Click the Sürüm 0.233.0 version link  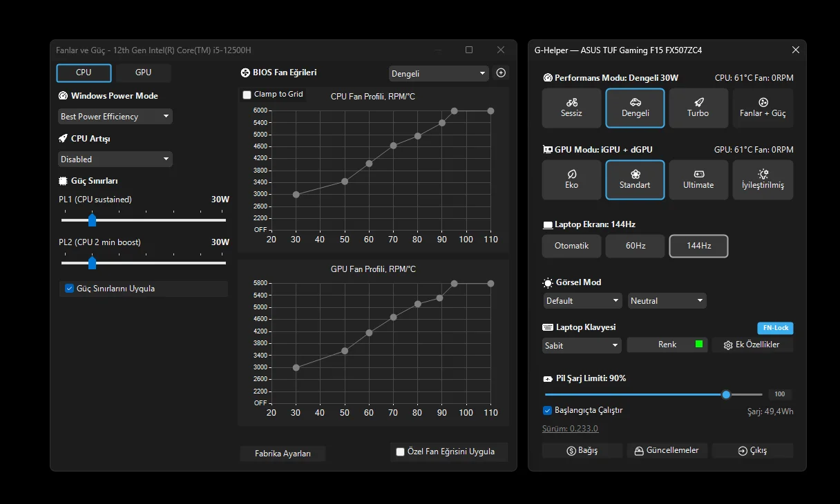(x=570, y=429)
